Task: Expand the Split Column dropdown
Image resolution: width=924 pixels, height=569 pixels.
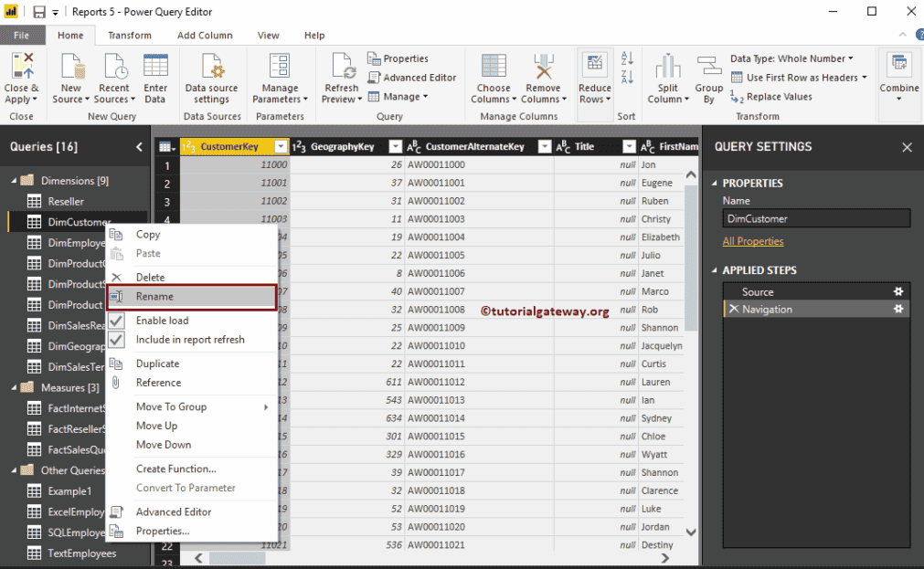Action: [668, 78]
